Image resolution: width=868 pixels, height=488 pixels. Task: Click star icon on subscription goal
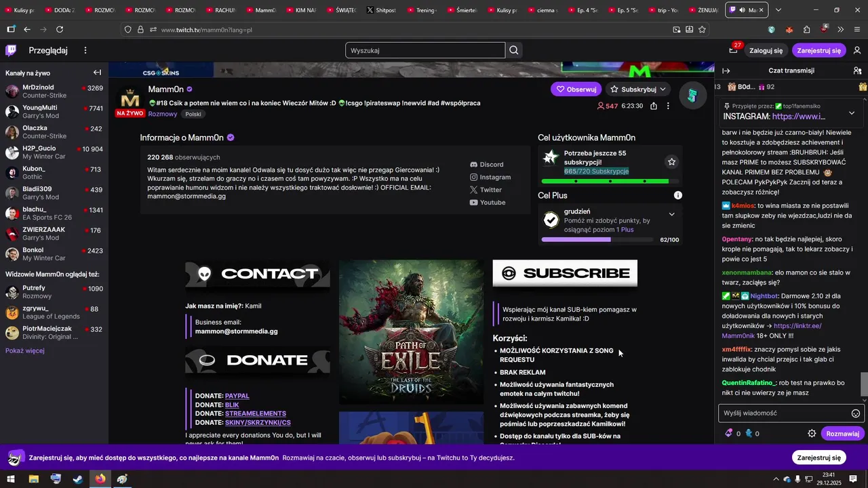tap(671, 161)
